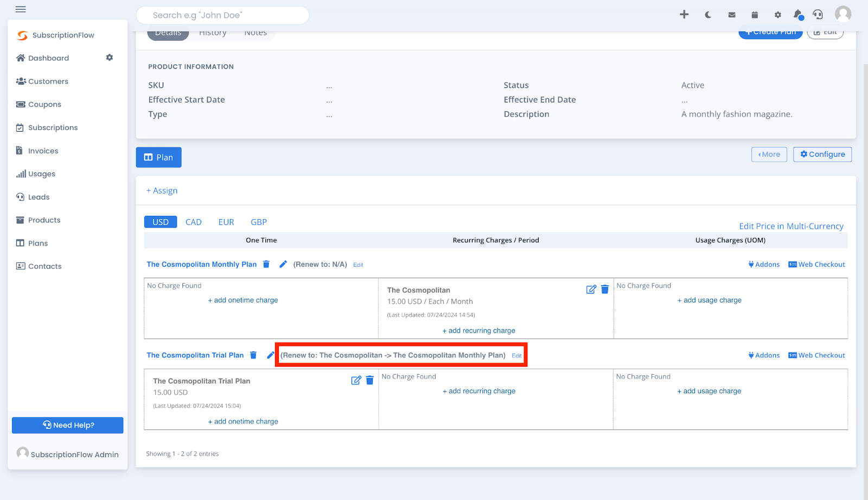Open Contacts in sidebar
The image size is (868, 500).
39,266
